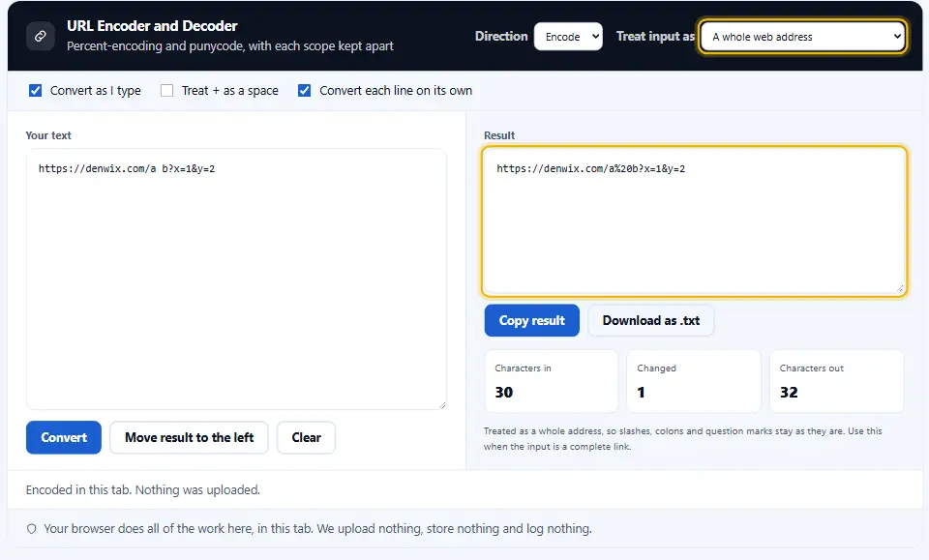Click inside the Your text input area
The width and height of the screenshot is (929, 560).
236,279
